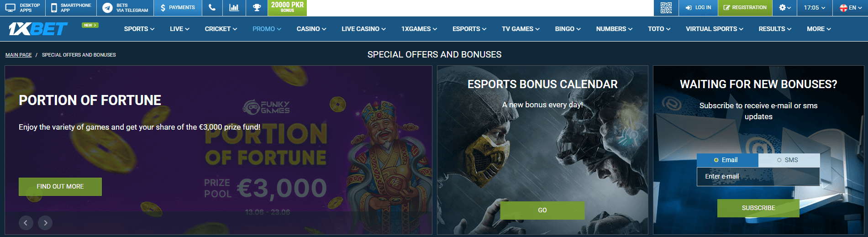Expand the settings gear dropdown
Screen dimensions: 868x237
785,8
